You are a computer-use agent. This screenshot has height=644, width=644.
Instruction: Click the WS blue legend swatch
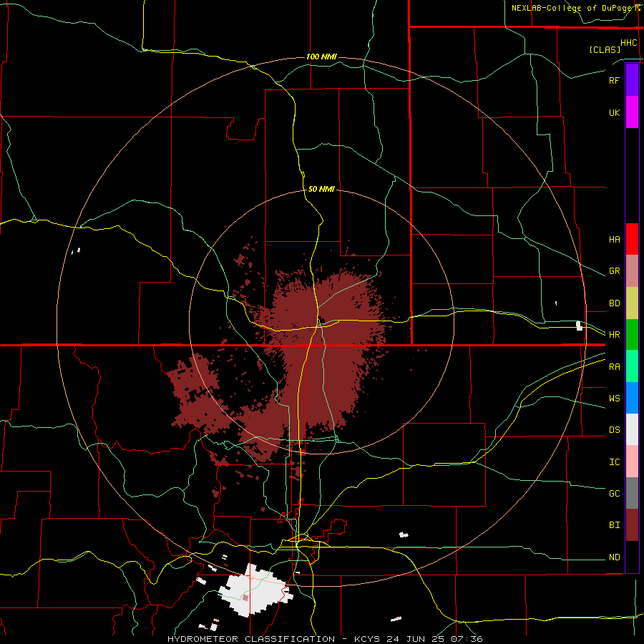pyautogui.click(x=632, y=398)
